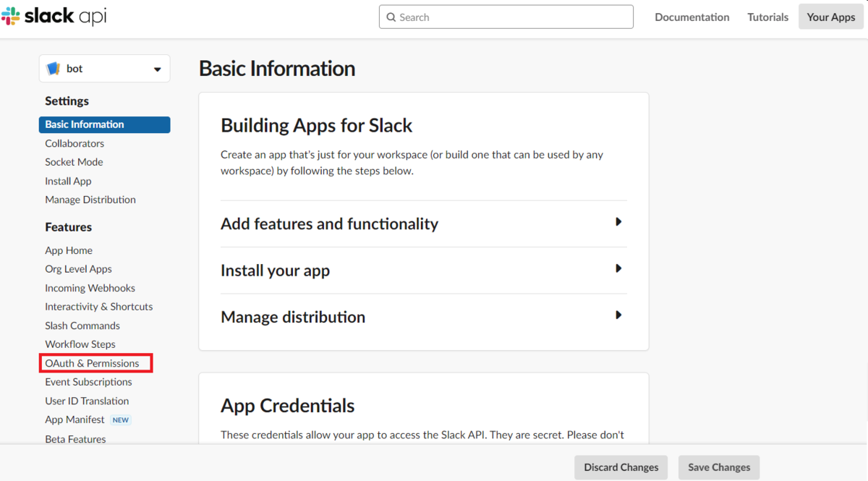Click the Slack API logo icon
This screenshot has width=868, height=481.
click(11, 16)
